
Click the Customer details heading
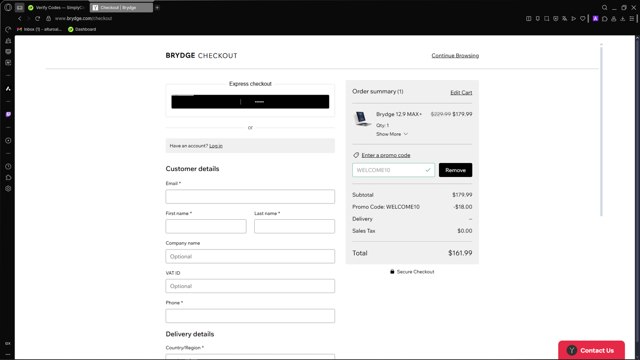click(x=192, y=169)
